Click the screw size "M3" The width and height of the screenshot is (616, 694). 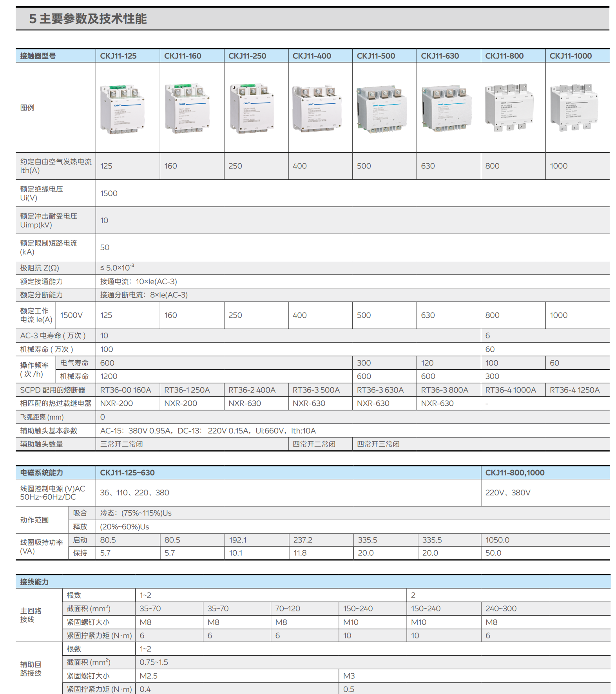pyautogui.click(x=349, y=676)
